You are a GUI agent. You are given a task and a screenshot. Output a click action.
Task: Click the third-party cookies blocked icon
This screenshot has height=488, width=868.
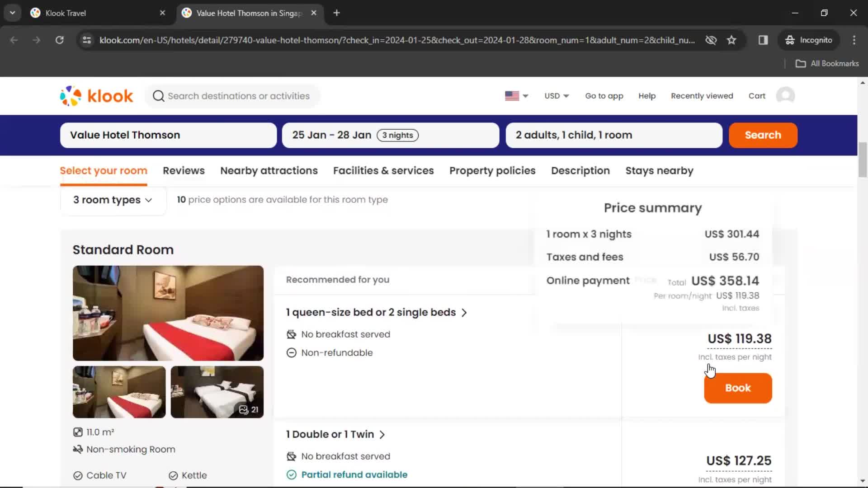711,40
